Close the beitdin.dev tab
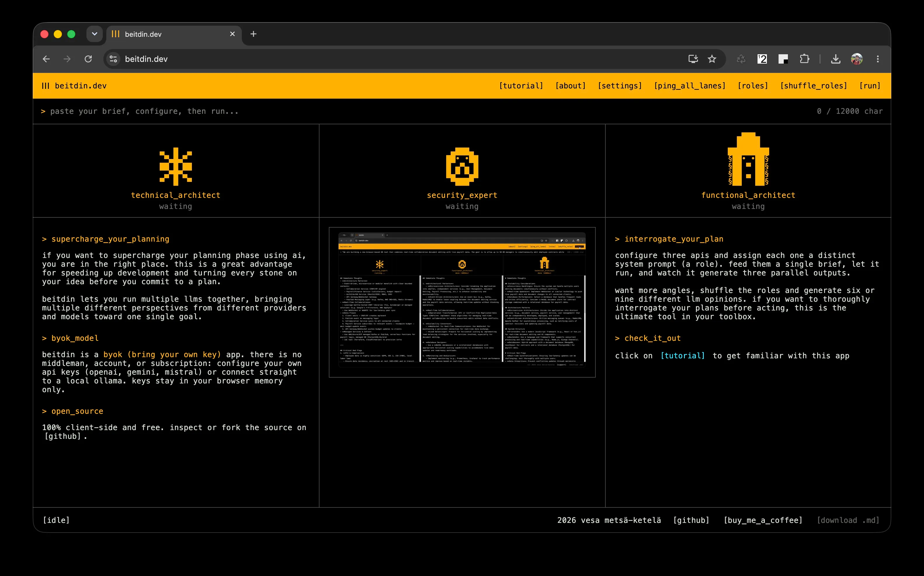Viewport: 924px width, 576px height. point(232,34)
